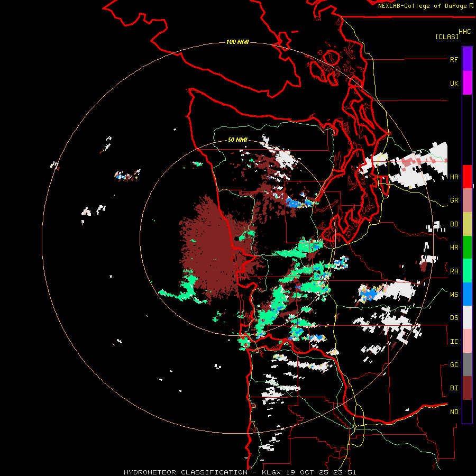This screenshot has height=476, width=476.
Task: Click the HR legend label
Action: tap(454, 248)
